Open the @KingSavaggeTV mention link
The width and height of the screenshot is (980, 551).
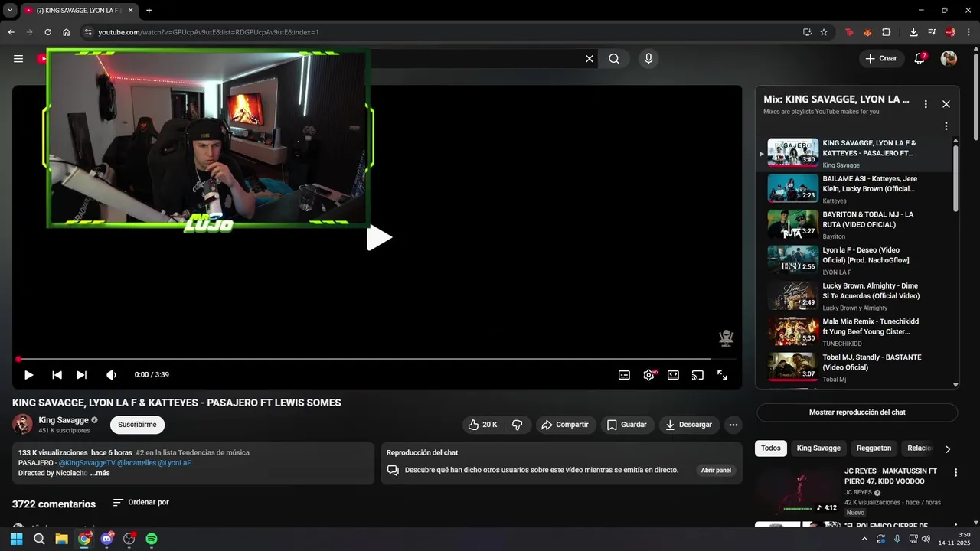click(x=87, y=463)
